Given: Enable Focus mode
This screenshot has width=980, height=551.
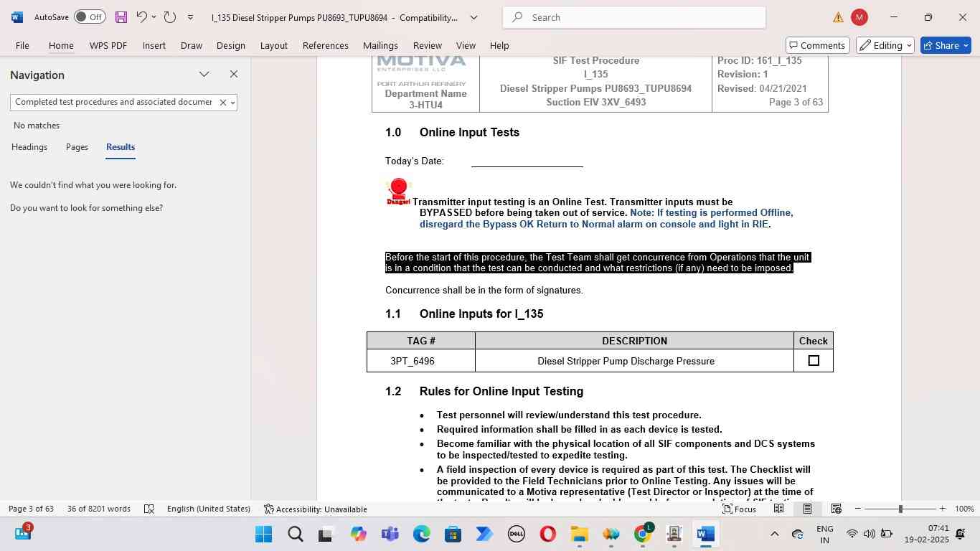Looking at the screenshot, I should [x=740, y=509].
